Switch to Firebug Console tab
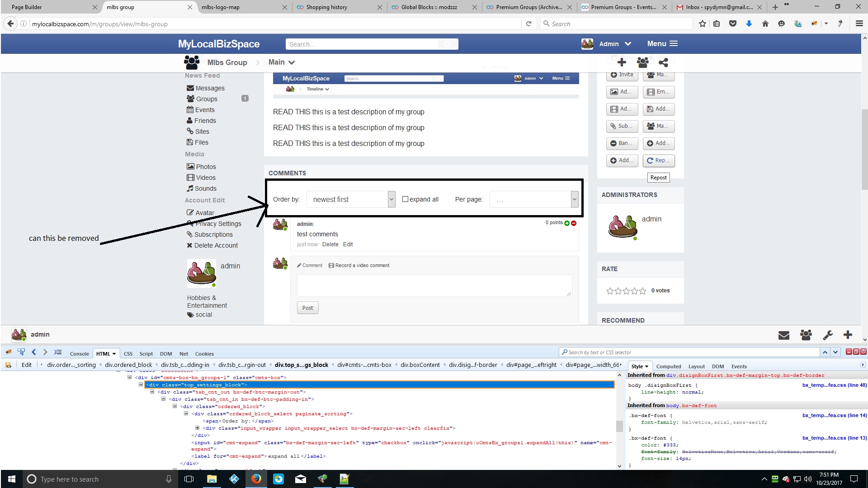Viewport: 868px width, 488px height. tap(79, 354)
